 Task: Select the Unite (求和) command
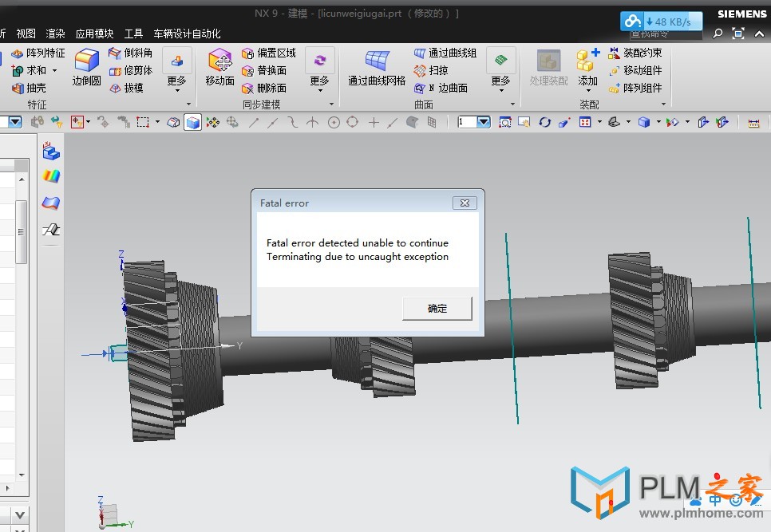point(29,70)
